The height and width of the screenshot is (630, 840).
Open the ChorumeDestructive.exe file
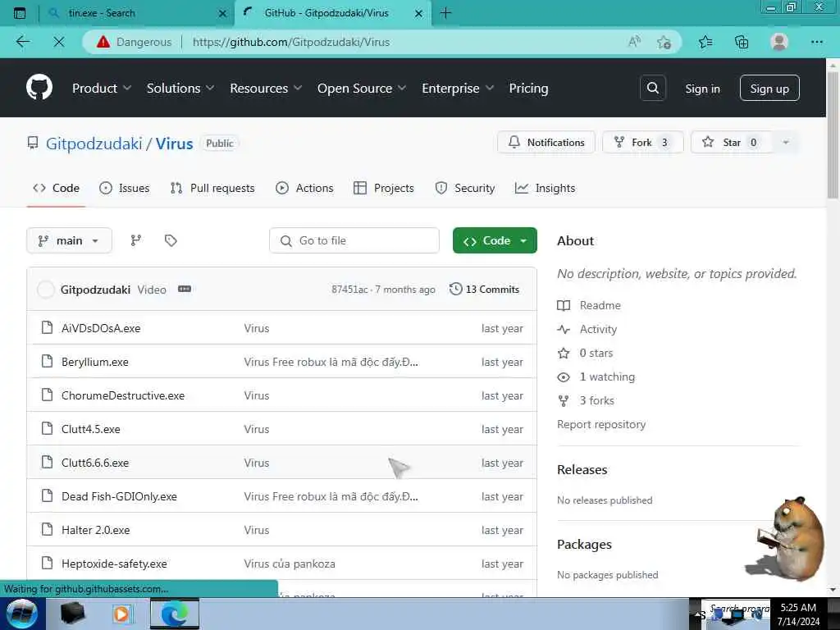pos(123,395)
